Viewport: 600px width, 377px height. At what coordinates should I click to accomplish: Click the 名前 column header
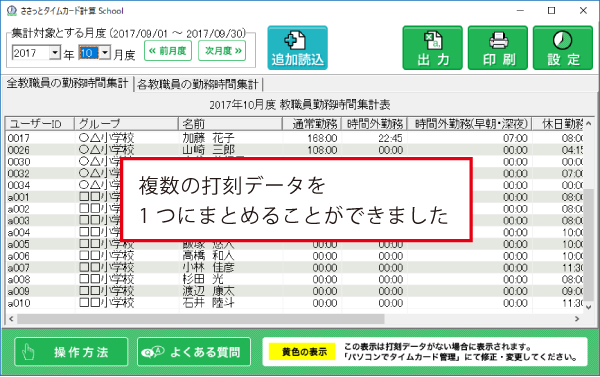click(230, 124)
